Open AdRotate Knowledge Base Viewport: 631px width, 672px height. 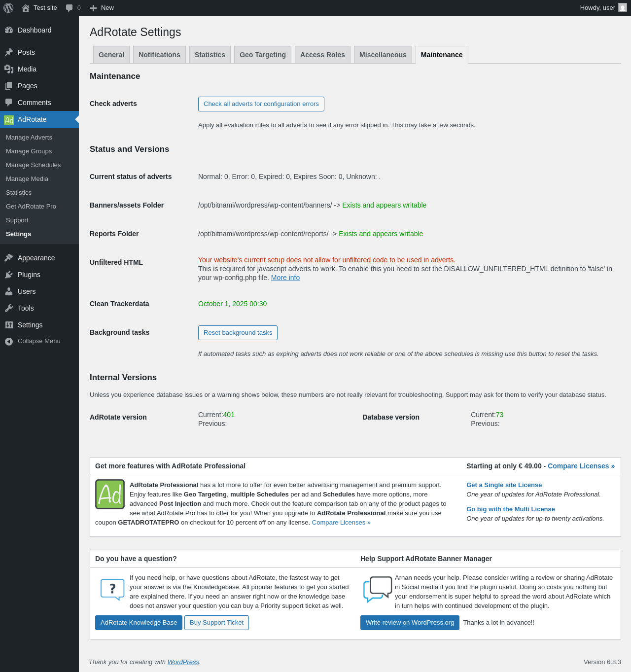139,623
